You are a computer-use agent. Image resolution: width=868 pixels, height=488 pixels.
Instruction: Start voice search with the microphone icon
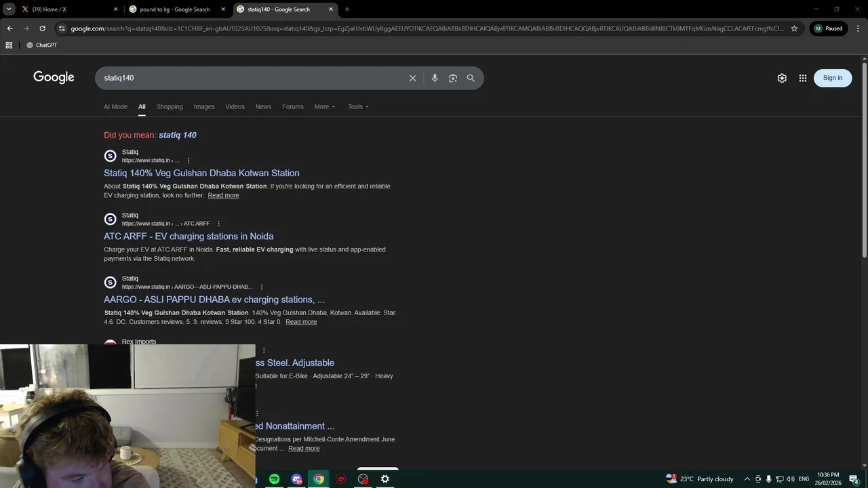point(435,78)
